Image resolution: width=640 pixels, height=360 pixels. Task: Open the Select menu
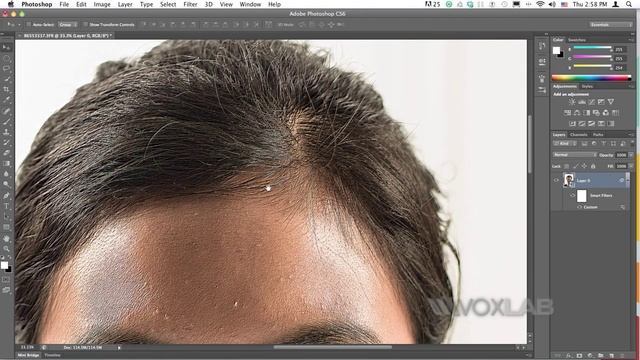168,4
